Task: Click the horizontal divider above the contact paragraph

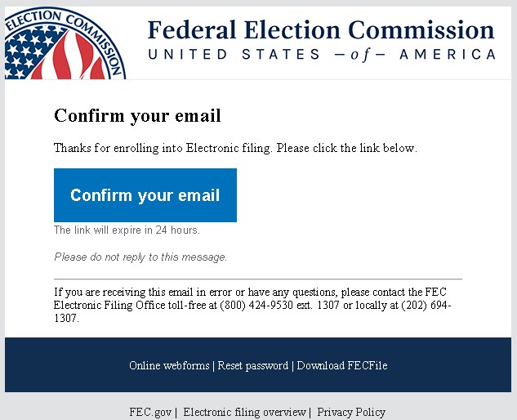Action: tap(258, 279)
